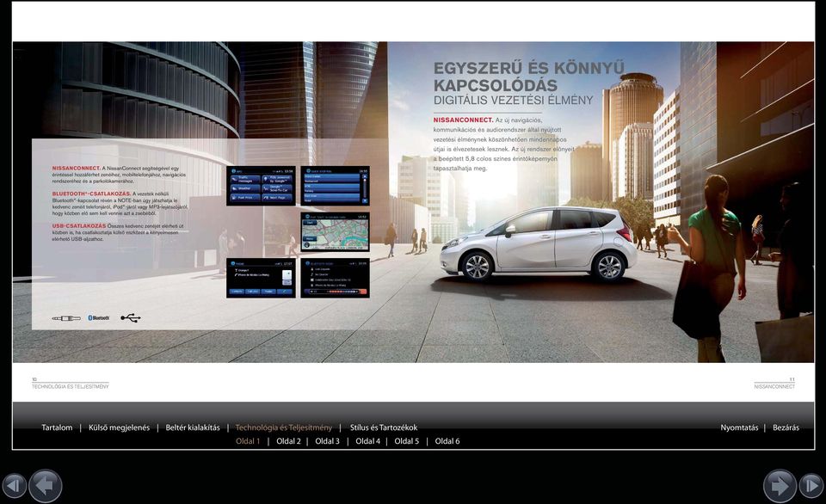Go to next page arrow icon

(x=780, y=486)
